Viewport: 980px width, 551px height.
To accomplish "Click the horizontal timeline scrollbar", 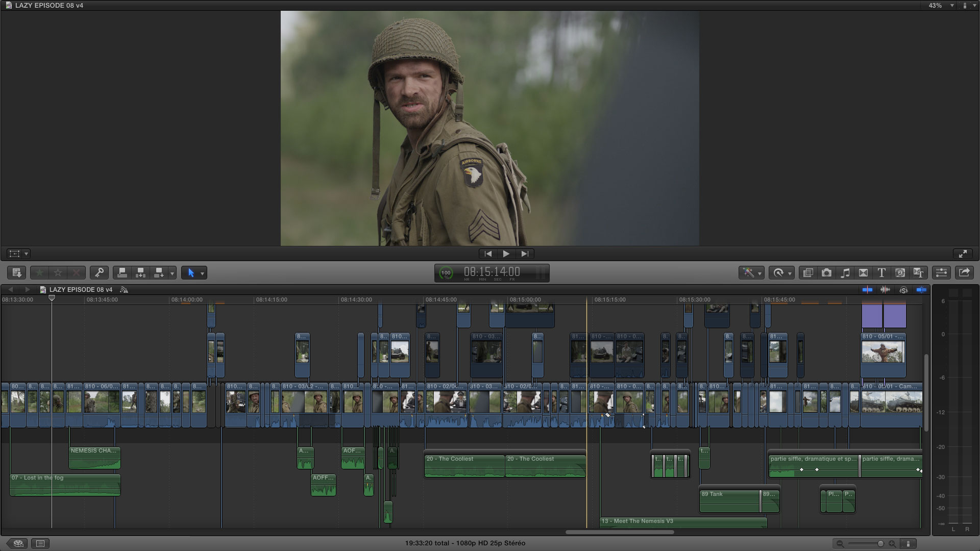I will (x=620, y=532).
